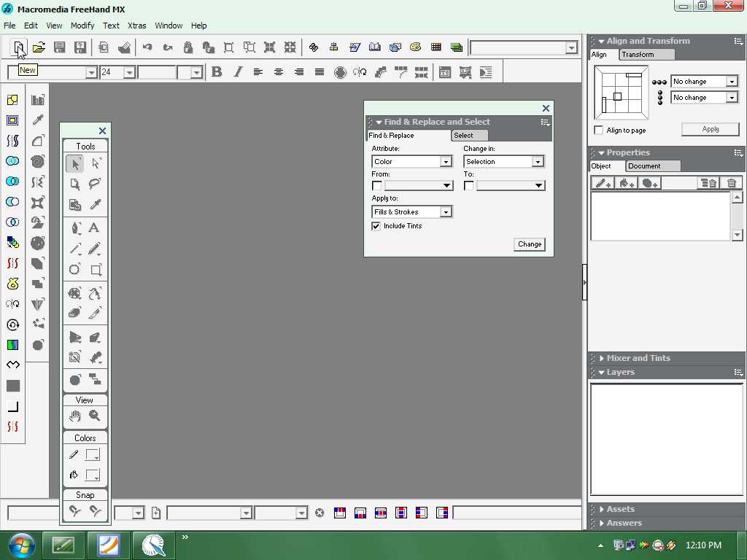Justify text in text toolbar

[x=320, y=72]
